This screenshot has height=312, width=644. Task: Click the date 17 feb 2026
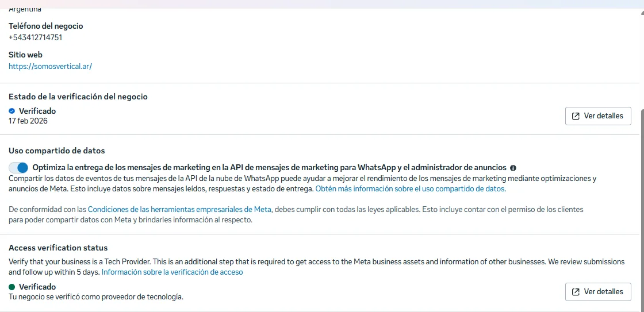pos(28,121)
